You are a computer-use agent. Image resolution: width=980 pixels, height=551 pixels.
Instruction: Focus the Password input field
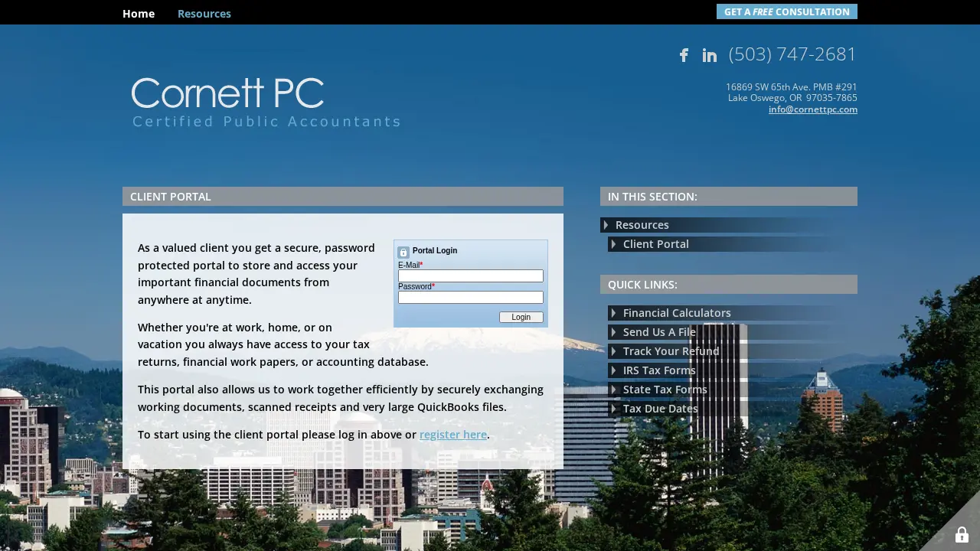click(471, 297)
